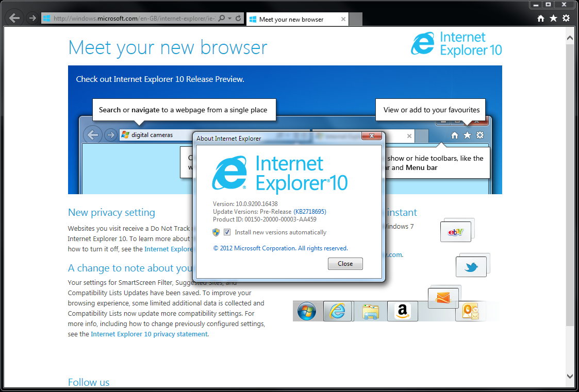Click the eBay tile icon
Viewport: 579px width, 392px height.
(x=456, y=231)
